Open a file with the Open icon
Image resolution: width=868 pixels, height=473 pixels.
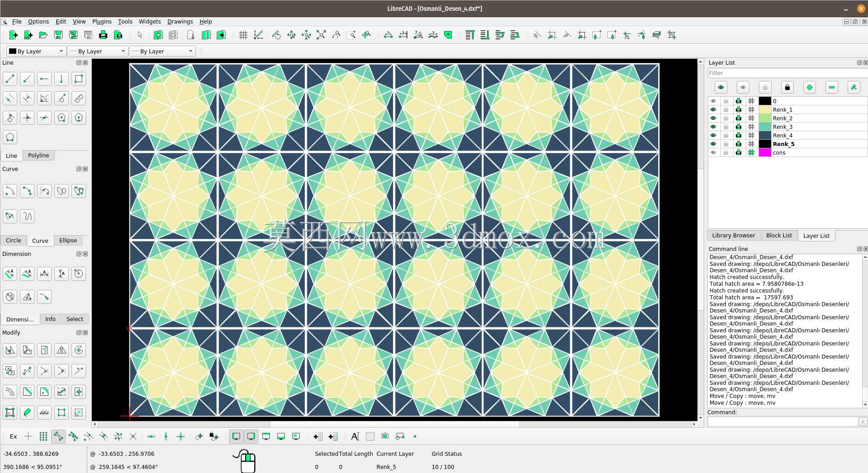point(43,35)
